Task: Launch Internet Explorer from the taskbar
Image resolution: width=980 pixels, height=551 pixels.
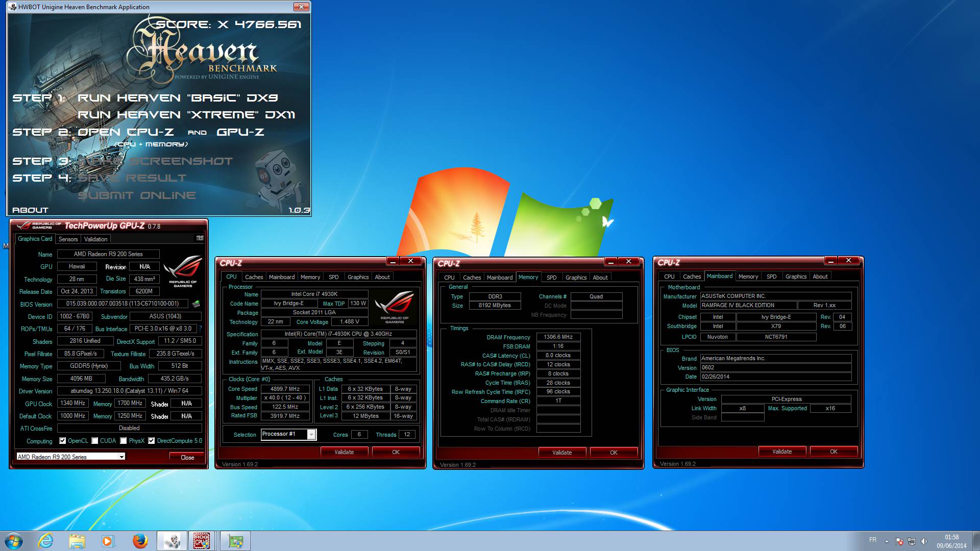Action: point(46,541)
